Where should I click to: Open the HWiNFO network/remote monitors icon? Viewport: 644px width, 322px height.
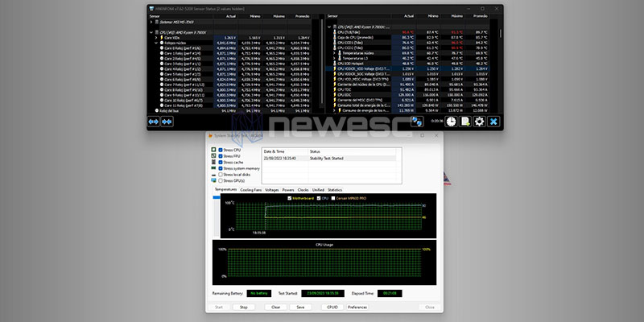coord(417,122)
